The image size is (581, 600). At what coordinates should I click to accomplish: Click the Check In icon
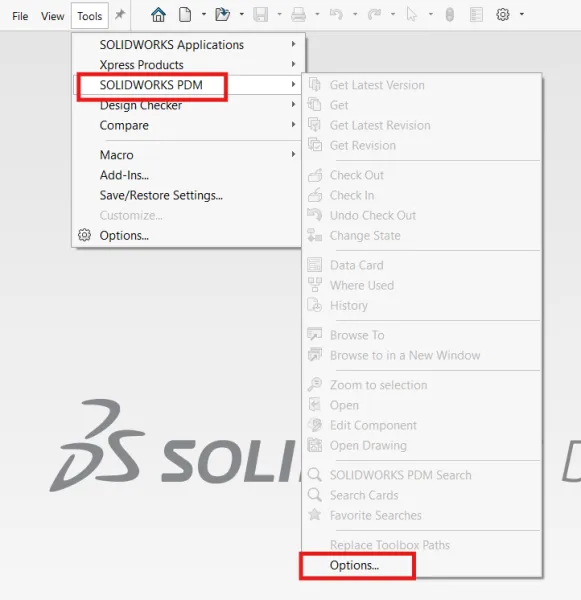coord(315,195)
